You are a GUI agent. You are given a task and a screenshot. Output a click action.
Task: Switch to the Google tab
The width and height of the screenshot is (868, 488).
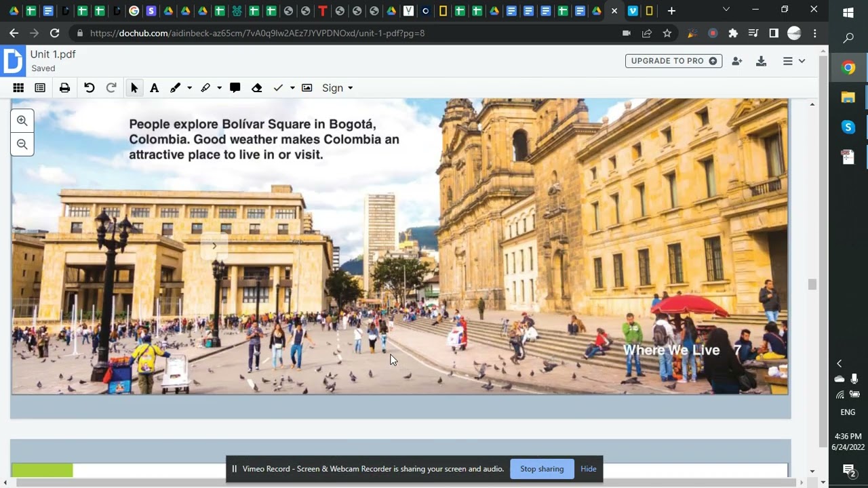(x=134, y=11)
